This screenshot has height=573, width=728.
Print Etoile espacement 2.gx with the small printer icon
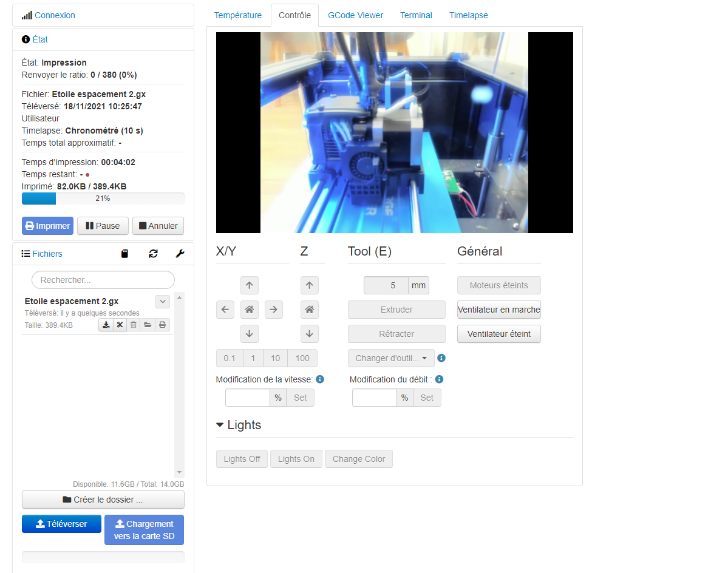tap(163, 325)
